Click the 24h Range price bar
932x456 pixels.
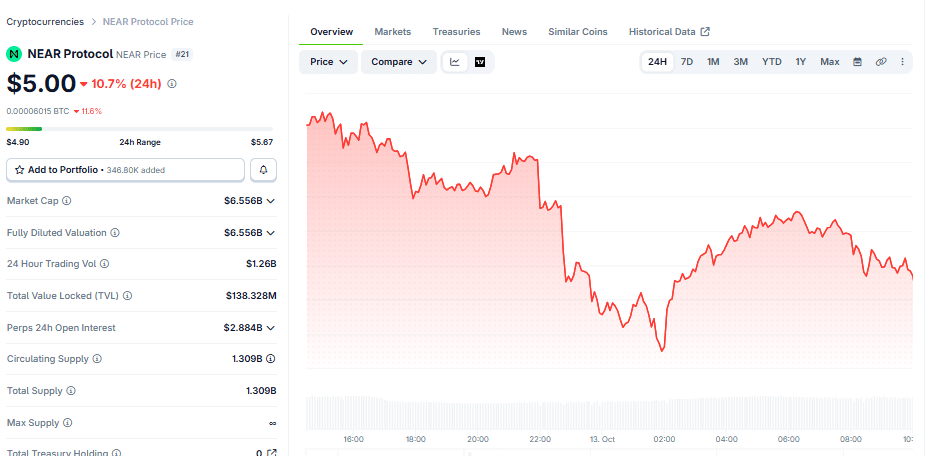(140, 128)
